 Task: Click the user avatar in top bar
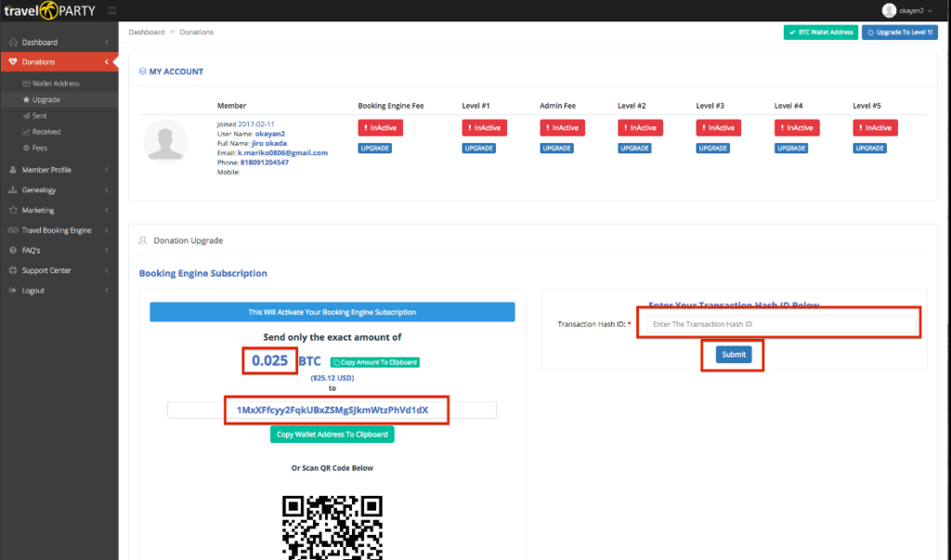[889, 10]
